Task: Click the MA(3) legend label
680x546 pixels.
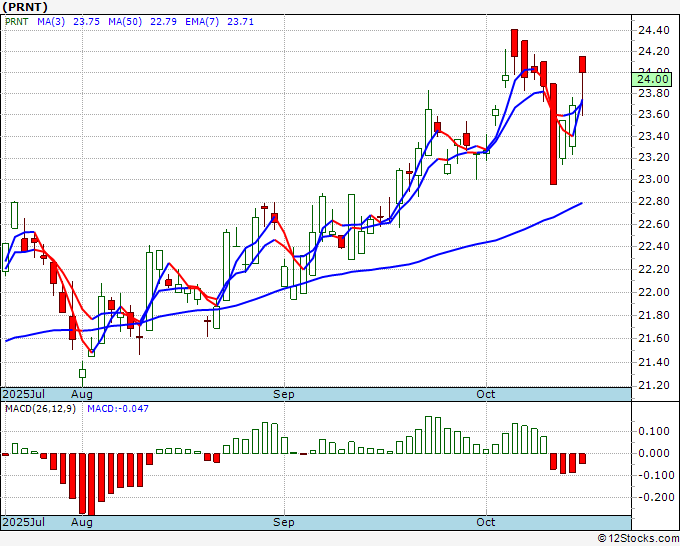Action: 51,22
